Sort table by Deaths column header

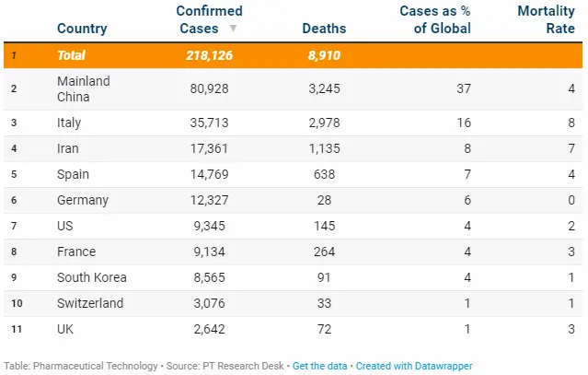pyautogui.click(x=324, y=29)
